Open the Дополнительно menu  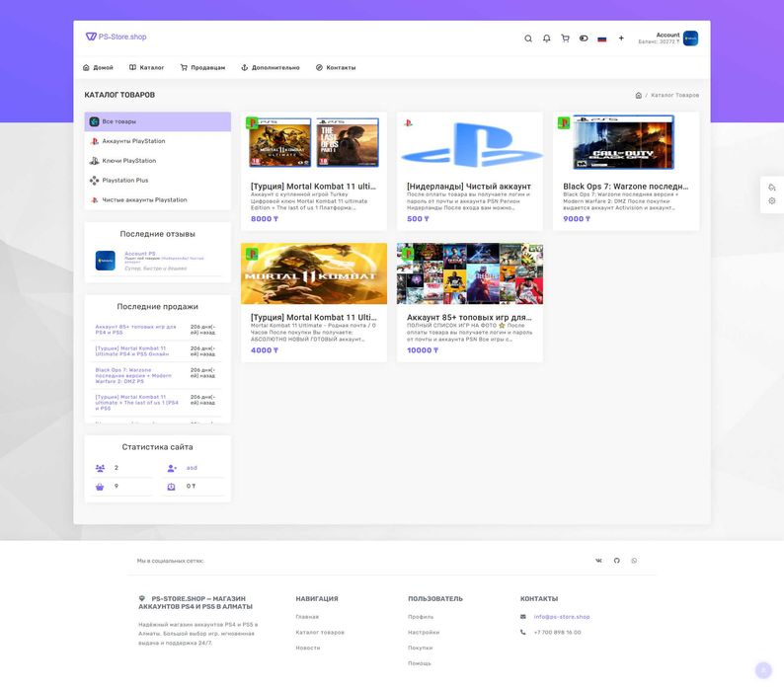click(x=271, y=67)
